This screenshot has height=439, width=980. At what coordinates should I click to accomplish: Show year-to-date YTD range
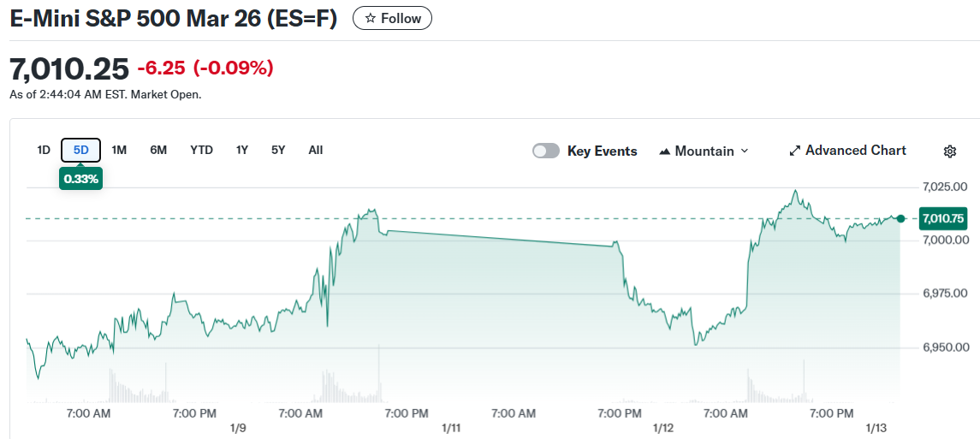[201, 150]
